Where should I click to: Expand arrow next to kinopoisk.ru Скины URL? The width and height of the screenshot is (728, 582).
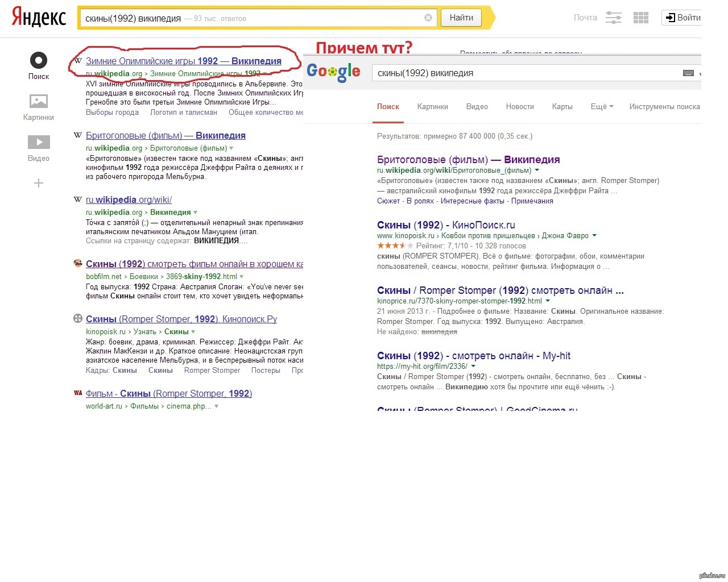pos(193,332)
